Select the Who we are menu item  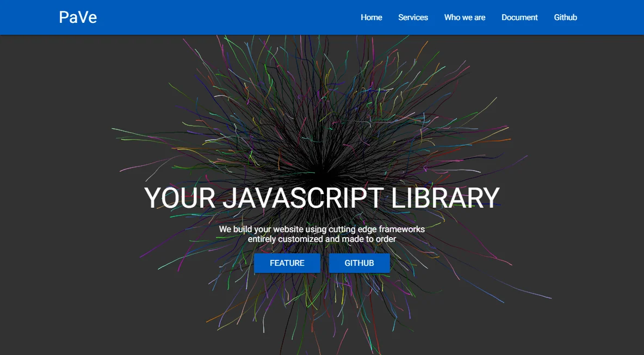[x=465, y=17]
